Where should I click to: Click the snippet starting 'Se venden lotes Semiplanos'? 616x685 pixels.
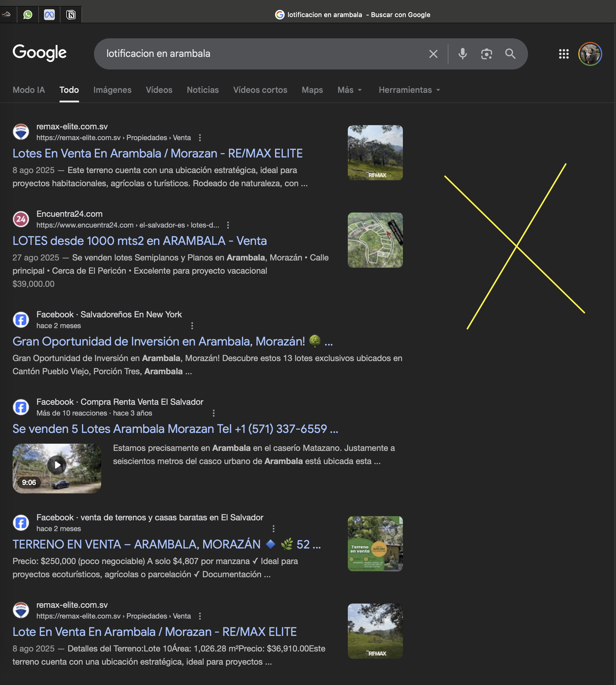coord(171,264)
